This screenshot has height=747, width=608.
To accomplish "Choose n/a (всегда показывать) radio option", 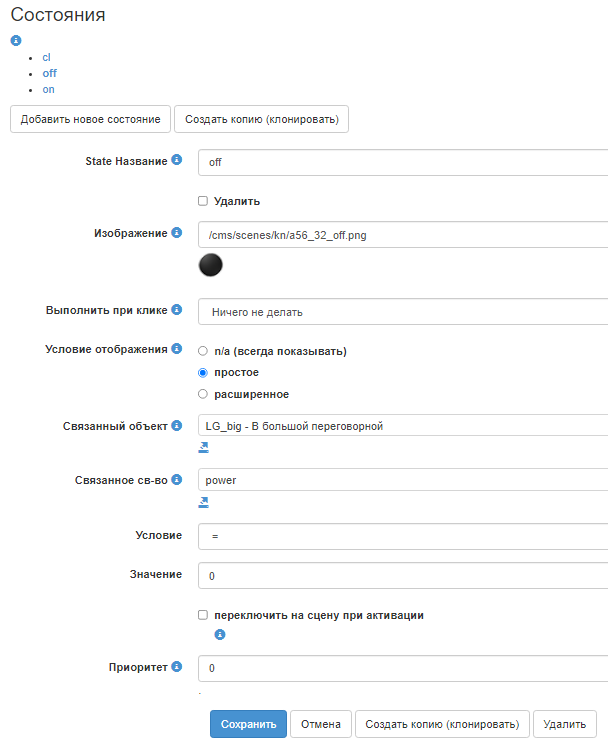I will click(x=203, y=351).
